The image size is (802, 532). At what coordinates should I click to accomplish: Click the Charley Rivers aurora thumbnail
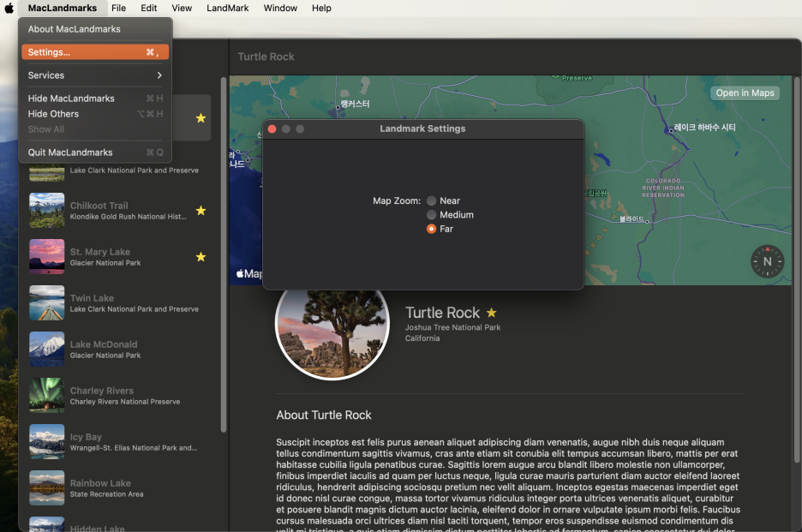tap(47, 396)
